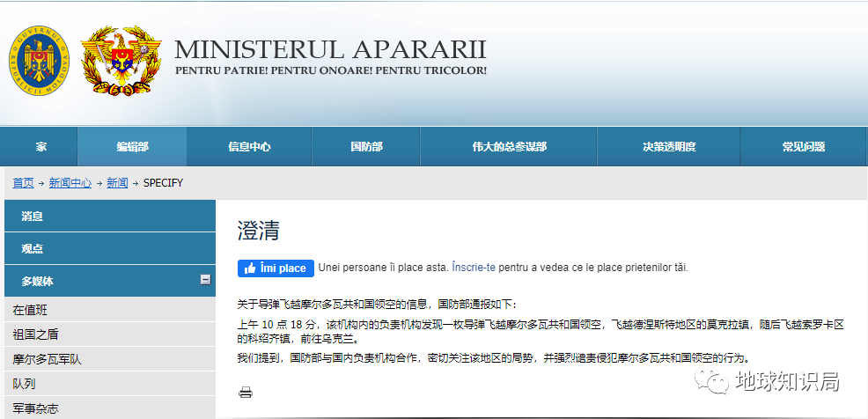Open the 伟大的总参谋部 navigation tab
Screen dimensions: 868x419
[509, 147]
